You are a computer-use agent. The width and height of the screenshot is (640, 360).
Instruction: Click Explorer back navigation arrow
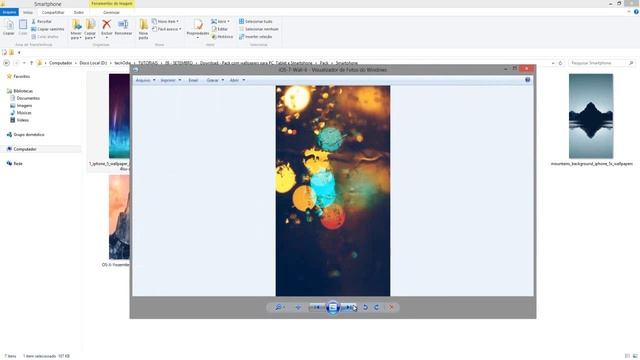pyautogui.click(x=6, y=63)
